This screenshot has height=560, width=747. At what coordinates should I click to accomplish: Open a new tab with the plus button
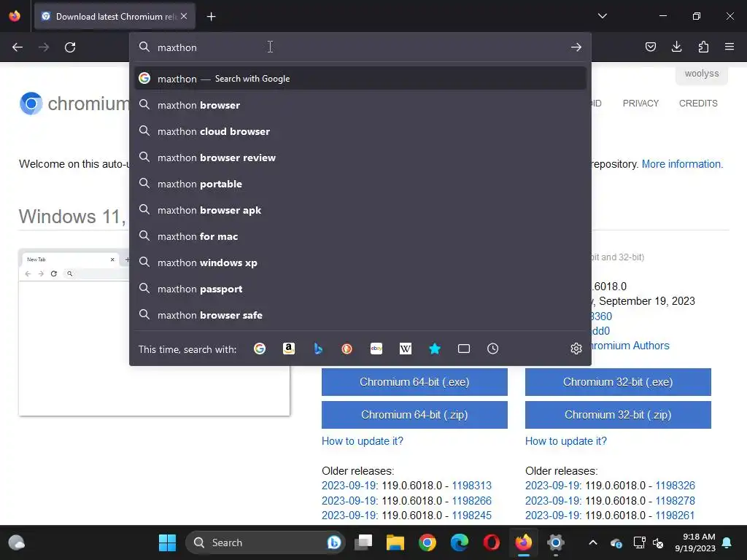click(211, 17)
